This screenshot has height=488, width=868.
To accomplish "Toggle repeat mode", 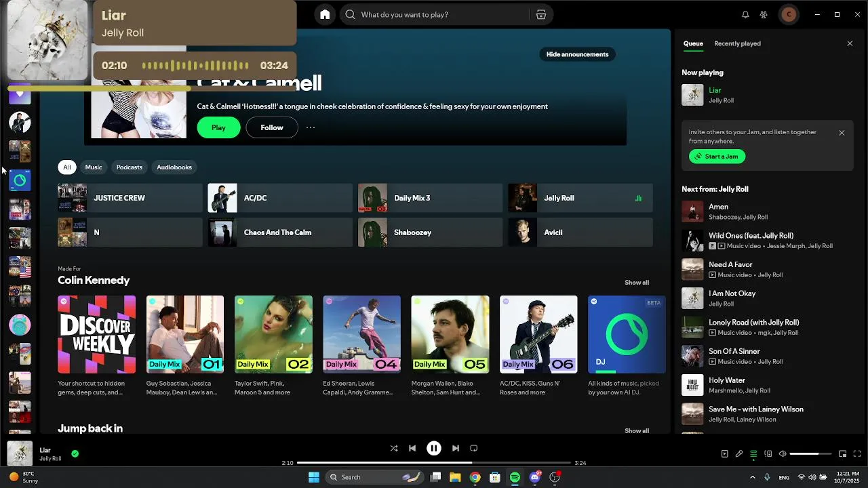I will pyautogui.click(x=474, y=448).
